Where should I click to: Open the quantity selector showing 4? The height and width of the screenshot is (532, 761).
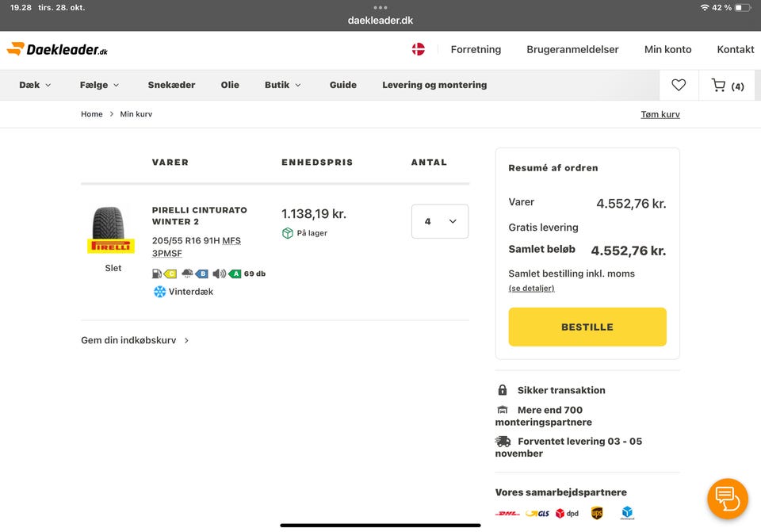440,221
